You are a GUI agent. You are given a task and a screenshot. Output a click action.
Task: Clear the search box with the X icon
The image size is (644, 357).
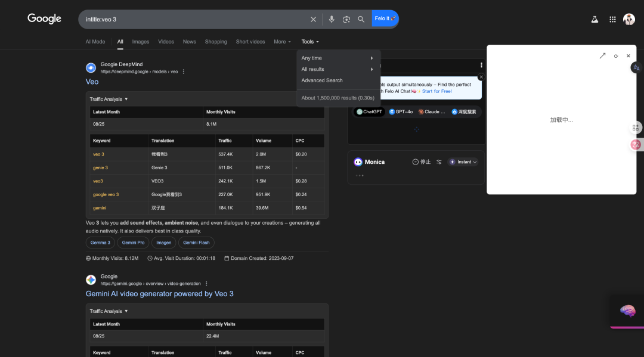pos(314,19)
